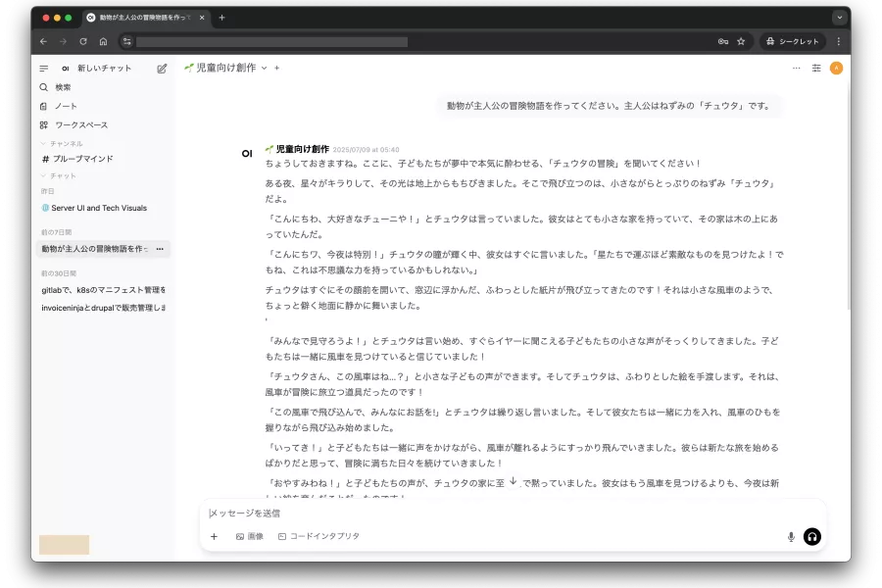Open the orange user avatar menu
This screenshot has height=588, width=882.
pyautogui.click(x=837, y=68)
